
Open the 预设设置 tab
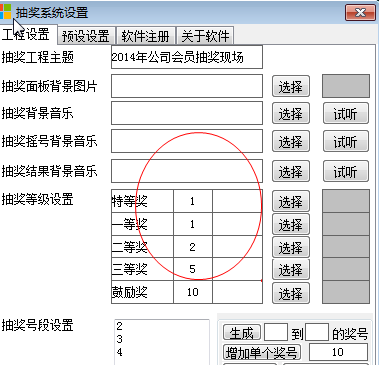[x=86, y=36]
